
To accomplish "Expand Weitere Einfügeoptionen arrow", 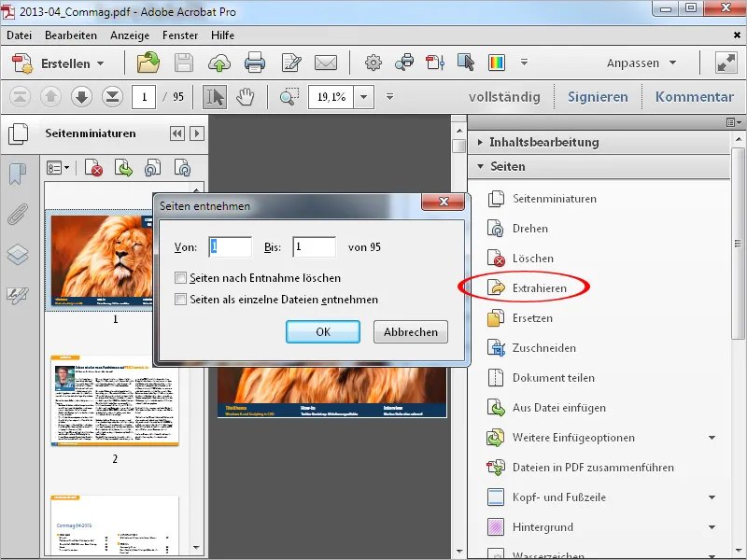I will point(712,438).
